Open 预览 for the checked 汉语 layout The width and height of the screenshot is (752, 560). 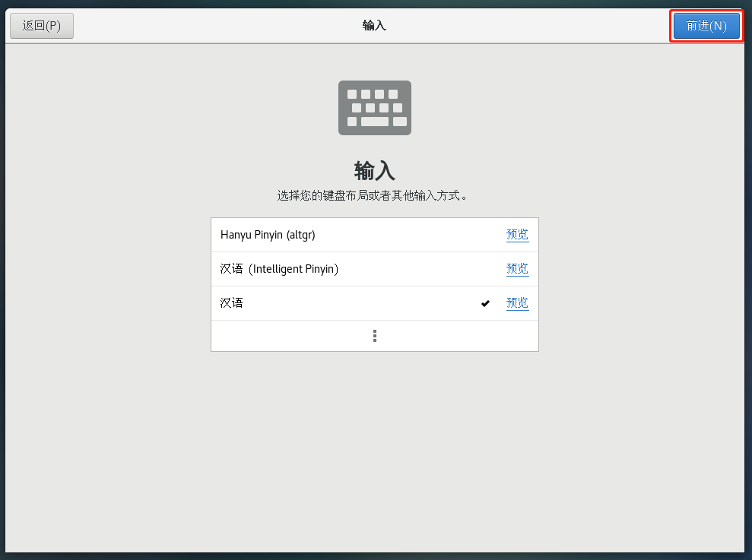pyautogui.click(x=517, y=303)
